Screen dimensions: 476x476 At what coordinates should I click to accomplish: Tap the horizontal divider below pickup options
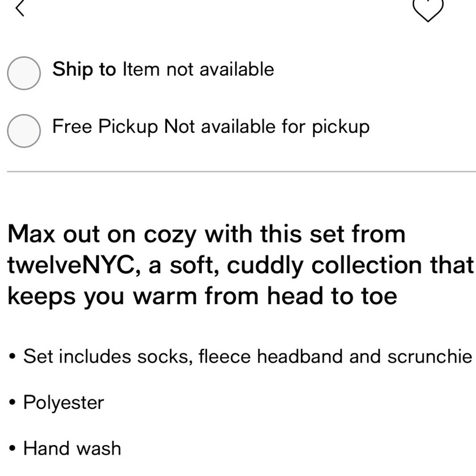pos(242,172)
